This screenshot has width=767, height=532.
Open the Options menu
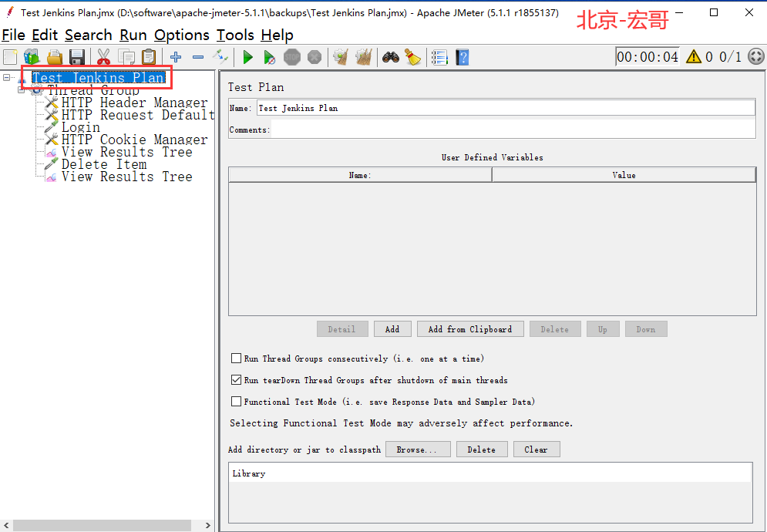[181, 35]
